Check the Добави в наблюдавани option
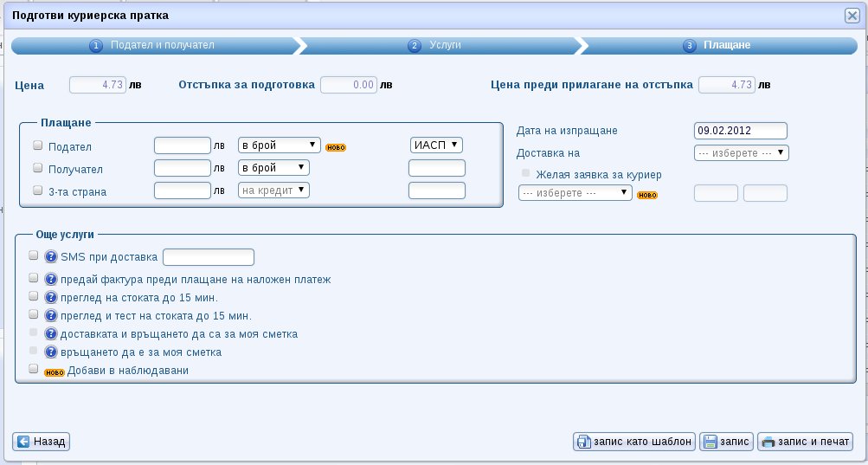Screen dimensions: 868x465 [34, 369]
